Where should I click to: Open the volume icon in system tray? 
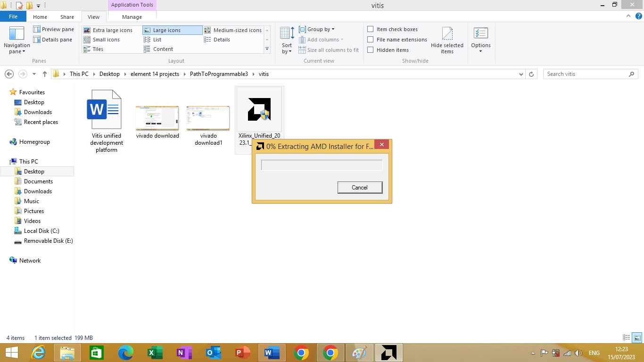pos(578,353)
